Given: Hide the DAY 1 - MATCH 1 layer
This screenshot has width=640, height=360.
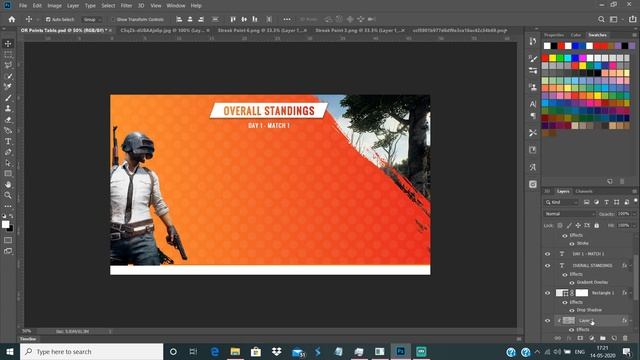Looking at the screenshot, I should pos(548,254).
